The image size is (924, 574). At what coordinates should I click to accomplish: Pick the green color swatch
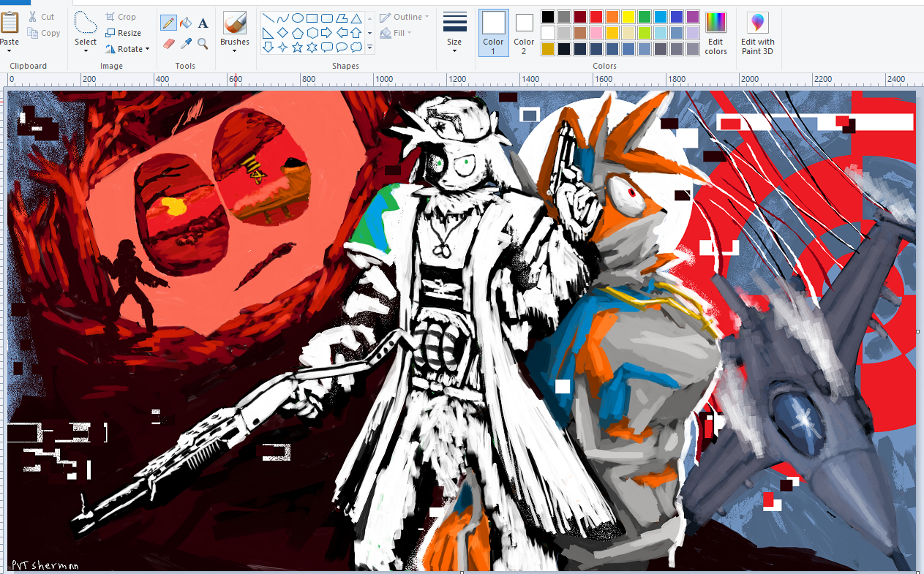point(645,17)
